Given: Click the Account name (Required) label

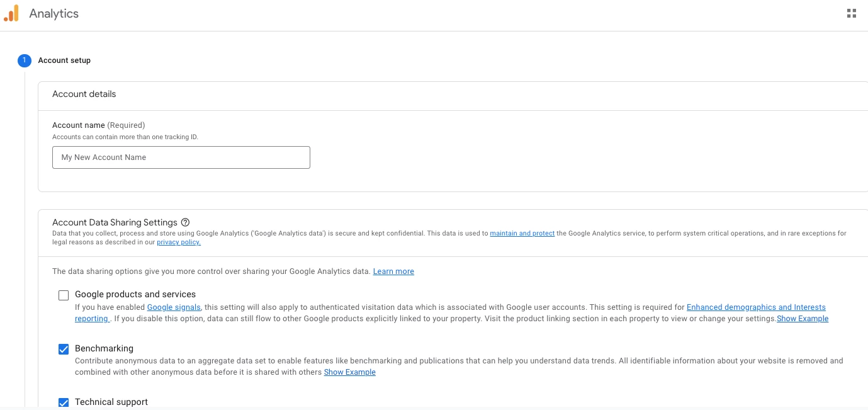Looking at the screenshot, I should 98,125.
